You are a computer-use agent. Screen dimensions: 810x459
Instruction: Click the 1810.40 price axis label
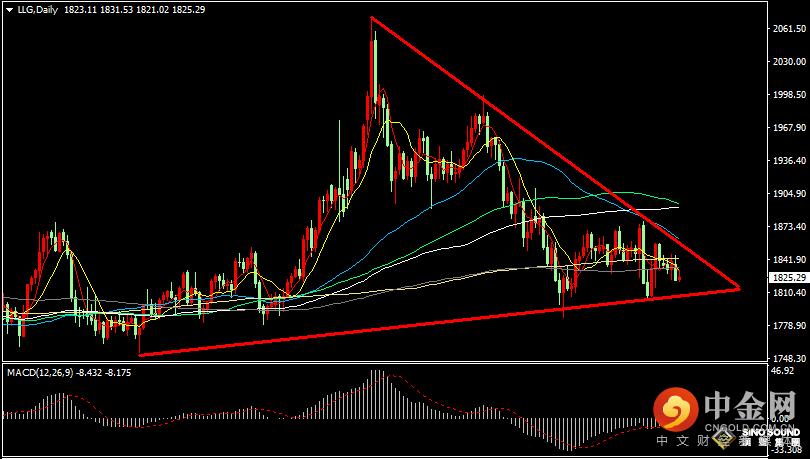click(x=789, y=293)
